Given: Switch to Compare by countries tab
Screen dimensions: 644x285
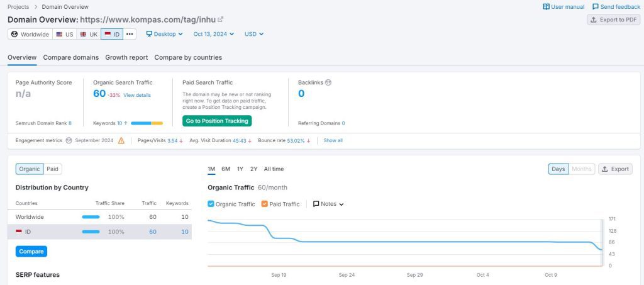Looking at the screenshot, I should coord(188,57).
